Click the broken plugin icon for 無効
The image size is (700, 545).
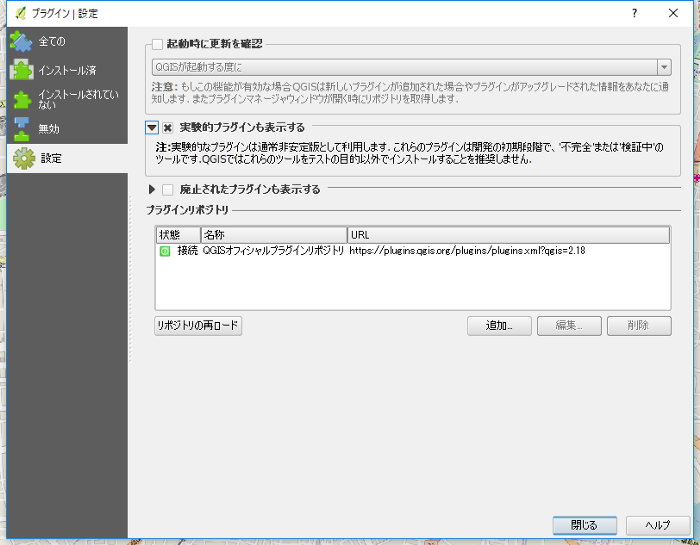click(21, 129)
